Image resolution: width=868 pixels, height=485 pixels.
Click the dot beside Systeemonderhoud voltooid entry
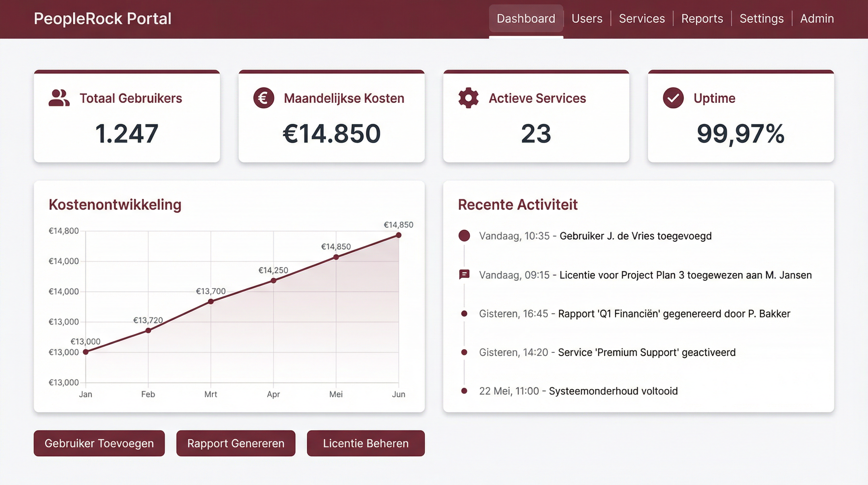click(x=464, y=391)
